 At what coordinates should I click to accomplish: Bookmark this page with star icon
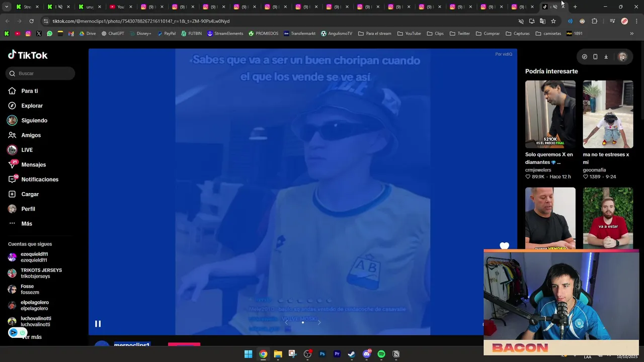tap(553, 21)
